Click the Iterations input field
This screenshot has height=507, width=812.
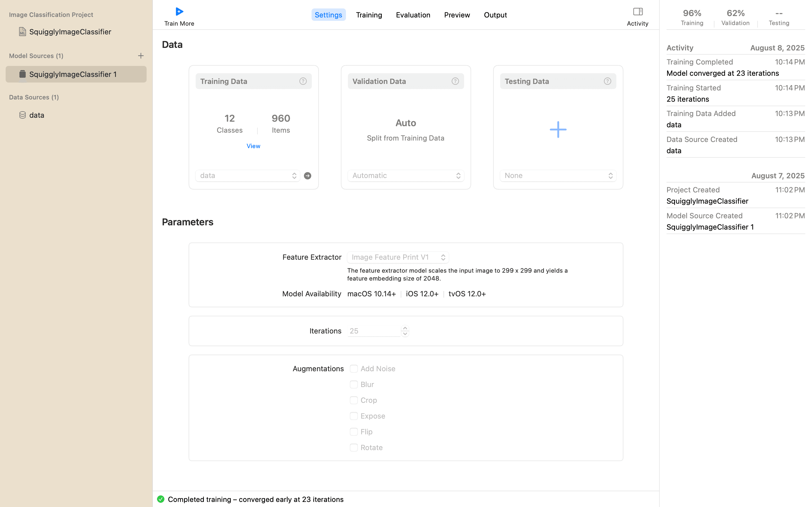point(374,331)
